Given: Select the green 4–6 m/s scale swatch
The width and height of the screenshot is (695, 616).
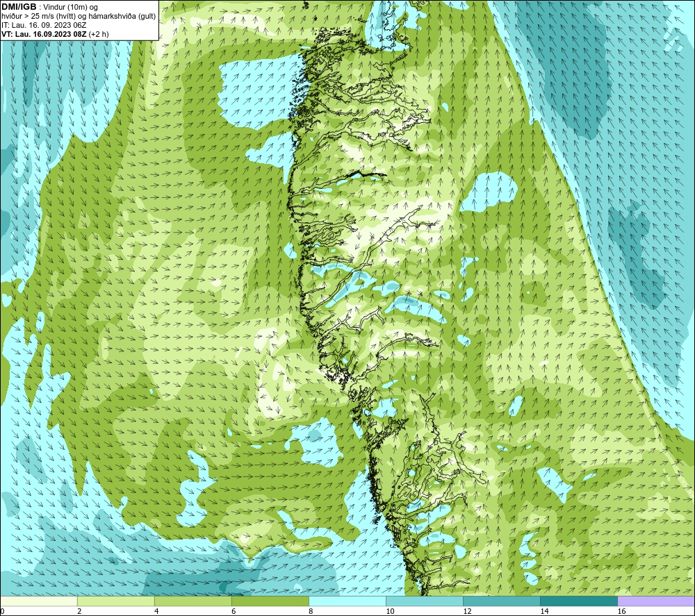Looking at the screenshot, I should point(193,601).
